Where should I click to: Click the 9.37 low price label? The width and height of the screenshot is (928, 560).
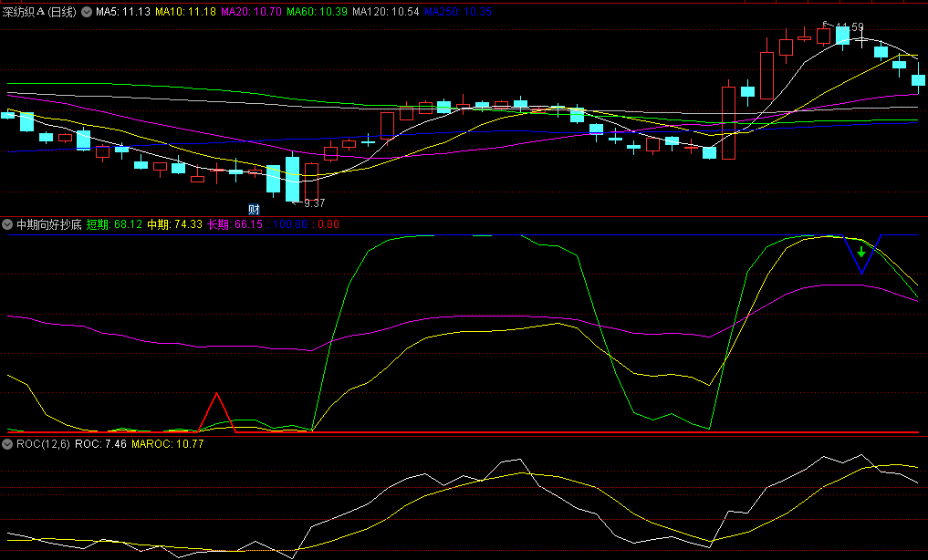(314, 202)
